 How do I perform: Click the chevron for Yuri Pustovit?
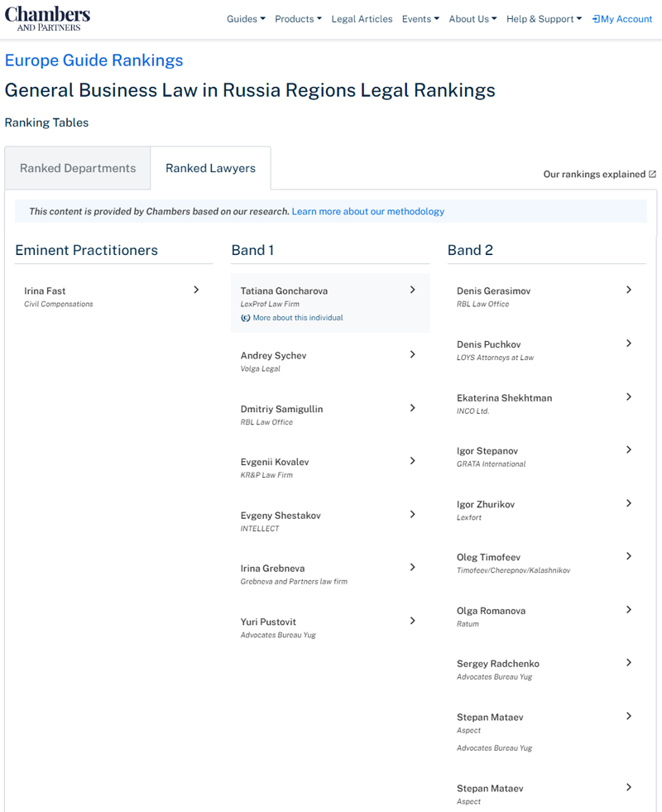(x=413, y=621)
